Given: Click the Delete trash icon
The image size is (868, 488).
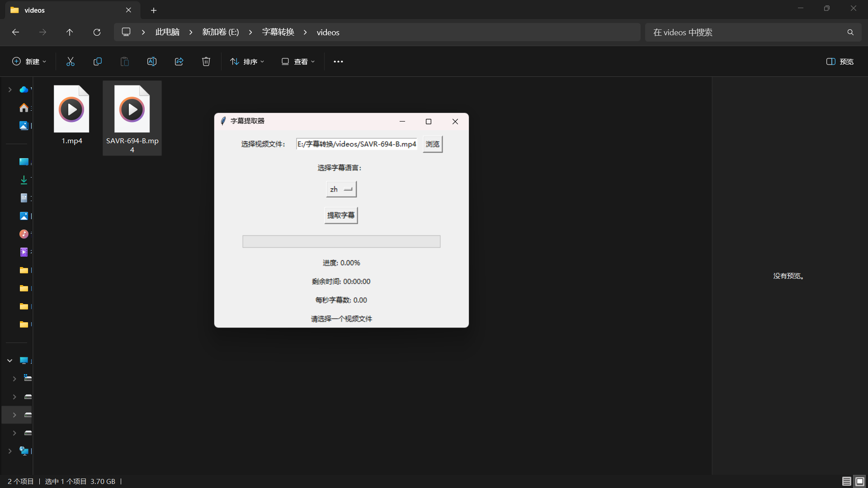Looking at the screenshot, I should 206,61.
